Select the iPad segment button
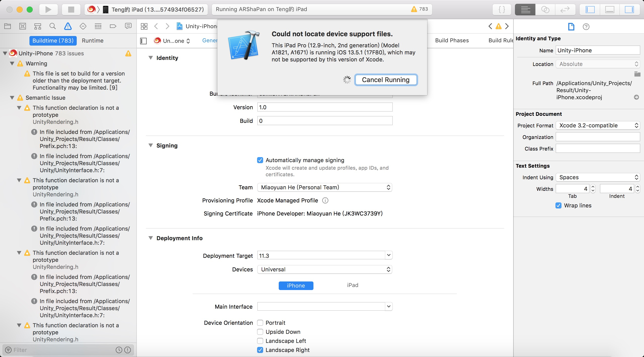This screenshot has height=357, width=644. pyautogui.click(x=352, y=285)
